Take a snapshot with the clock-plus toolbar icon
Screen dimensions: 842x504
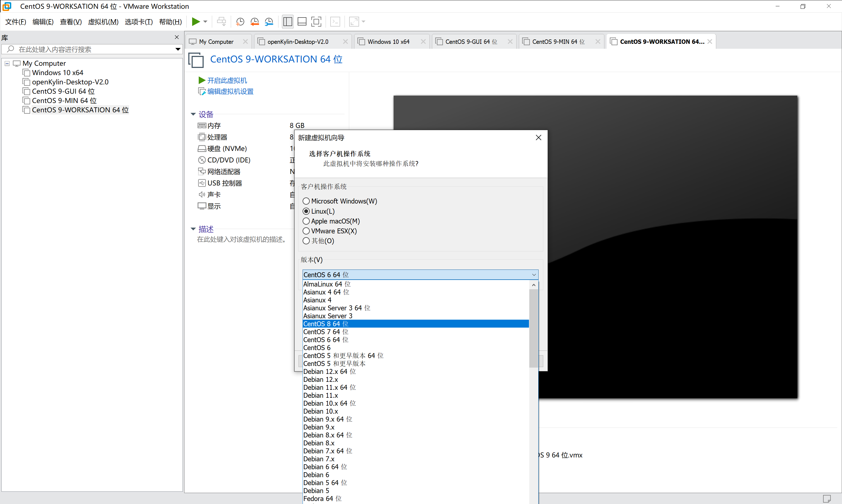point(240,22)
